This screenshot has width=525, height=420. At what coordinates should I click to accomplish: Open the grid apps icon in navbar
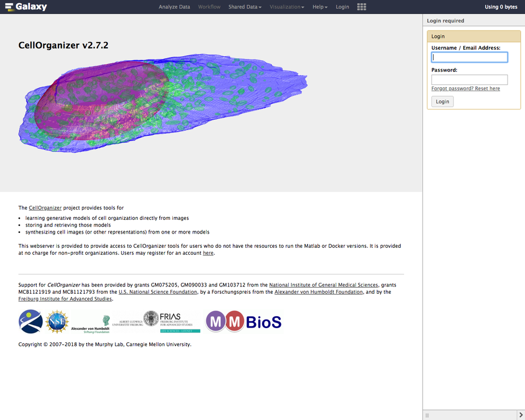click(x=361, y=7)
